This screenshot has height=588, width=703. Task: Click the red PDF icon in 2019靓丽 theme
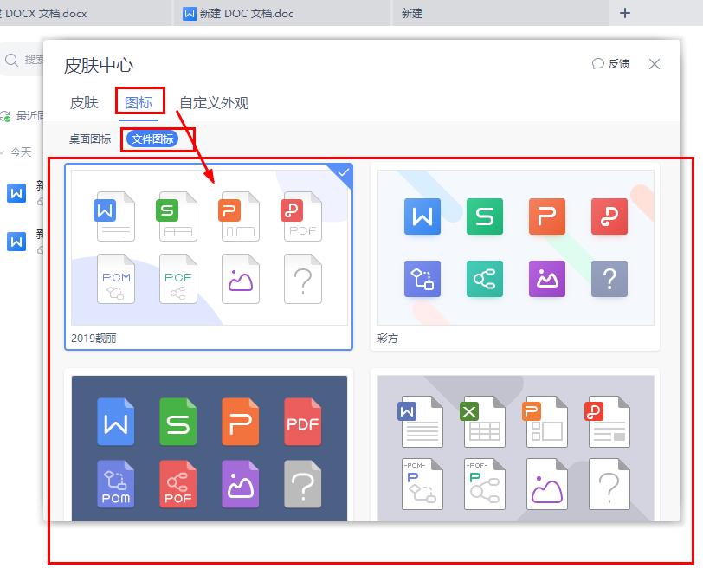(302, 216)
